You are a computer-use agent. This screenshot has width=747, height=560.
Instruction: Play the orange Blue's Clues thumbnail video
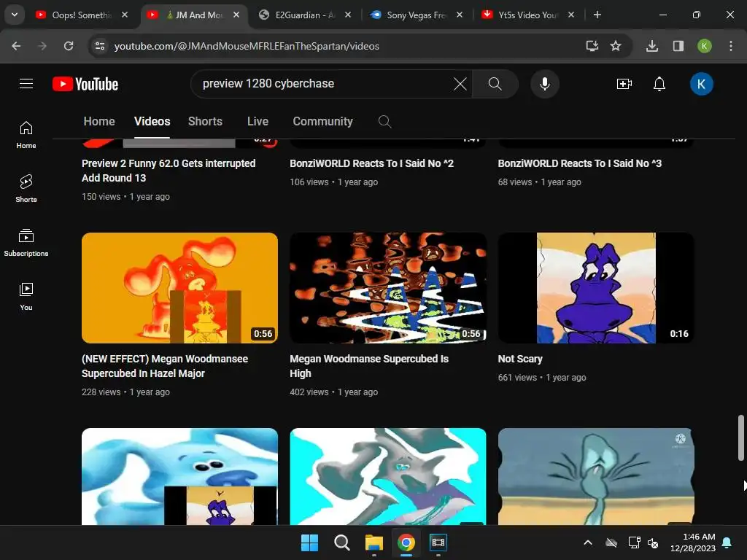pos(179,287)
